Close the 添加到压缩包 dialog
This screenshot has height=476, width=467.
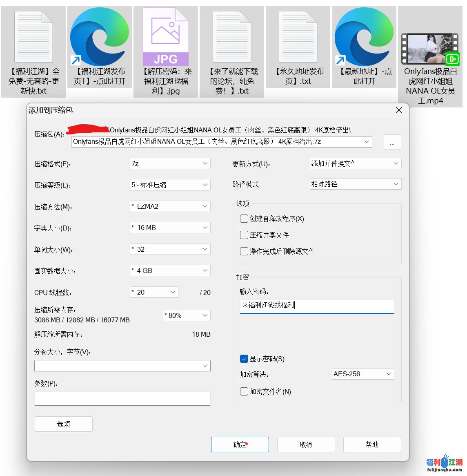click(x=399, y=110)
